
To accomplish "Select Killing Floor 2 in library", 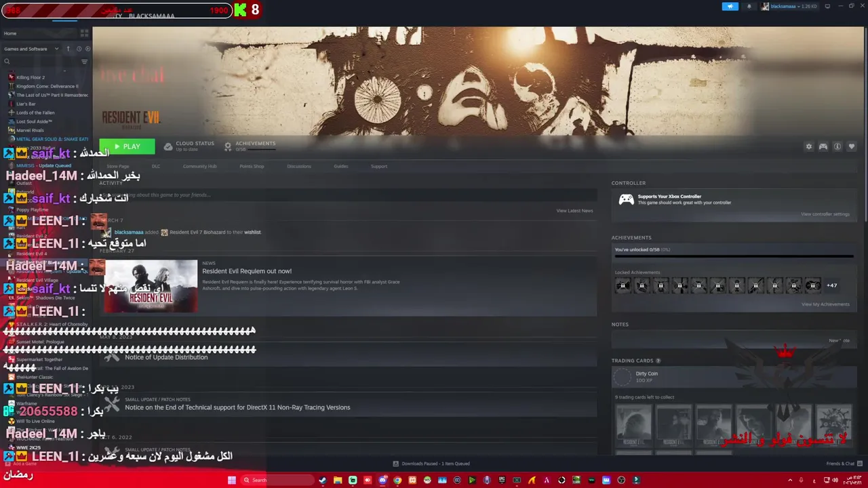I will point(31,77).
